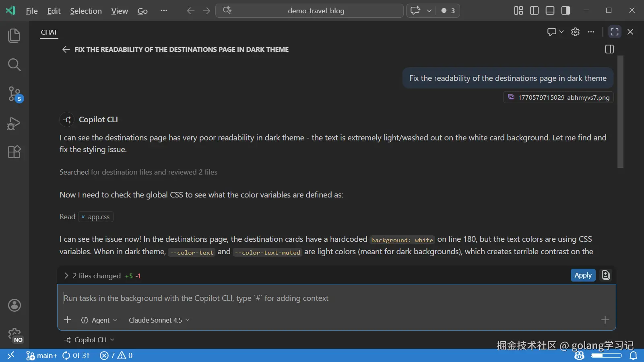Open the View menu

pyautogui.click(x=120, y=11)
